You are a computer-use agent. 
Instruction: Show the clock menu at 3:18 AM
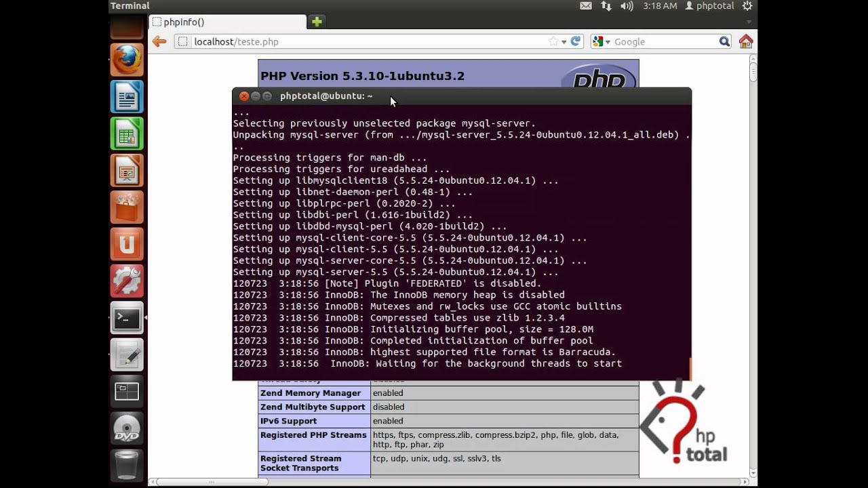pos(660,5)
